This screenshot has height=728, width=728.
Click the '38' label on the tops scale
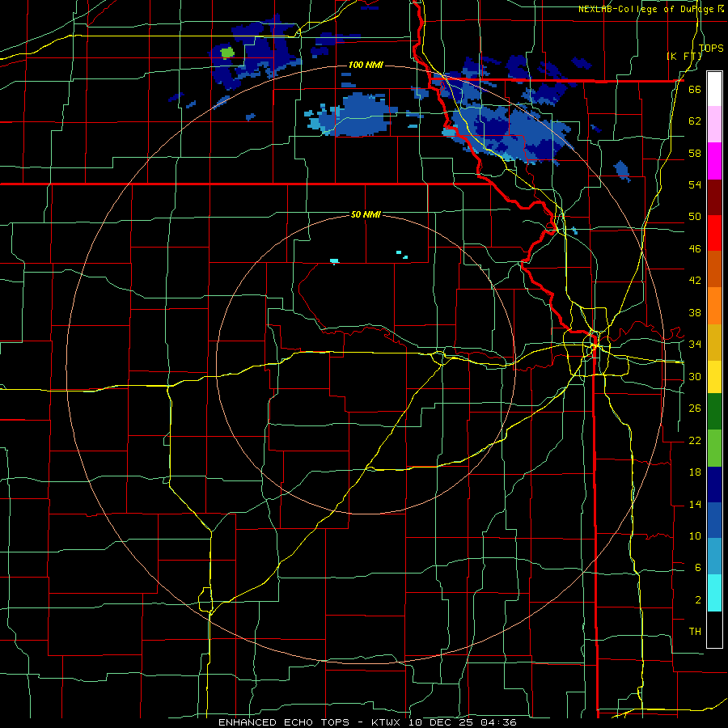695,312
